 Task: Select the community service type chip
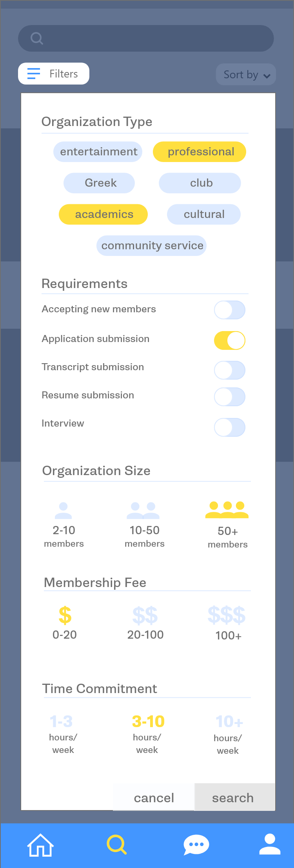(152, 245)
